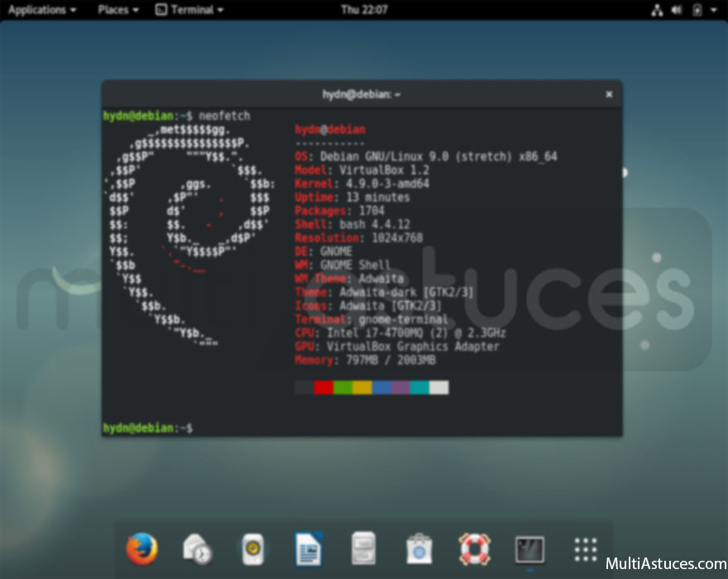Launch LibreOffice Writer from the dock

click(309, 549)
